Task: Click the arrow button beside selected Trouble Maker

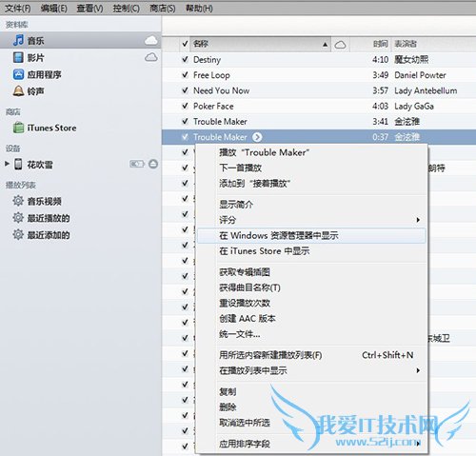Action: click(x=257, y=137)
